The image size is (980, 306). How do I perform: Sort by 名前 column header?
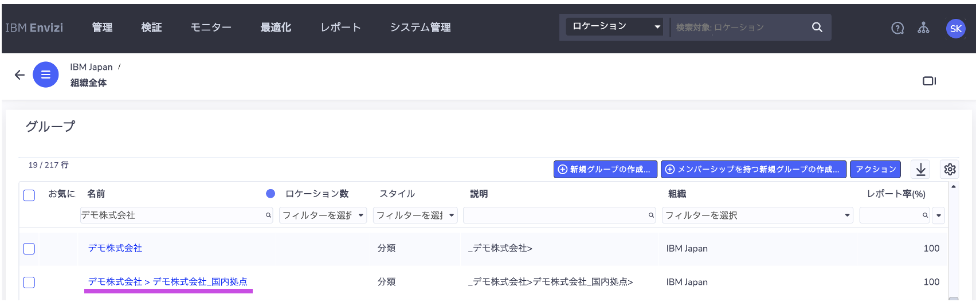point(96,194)
